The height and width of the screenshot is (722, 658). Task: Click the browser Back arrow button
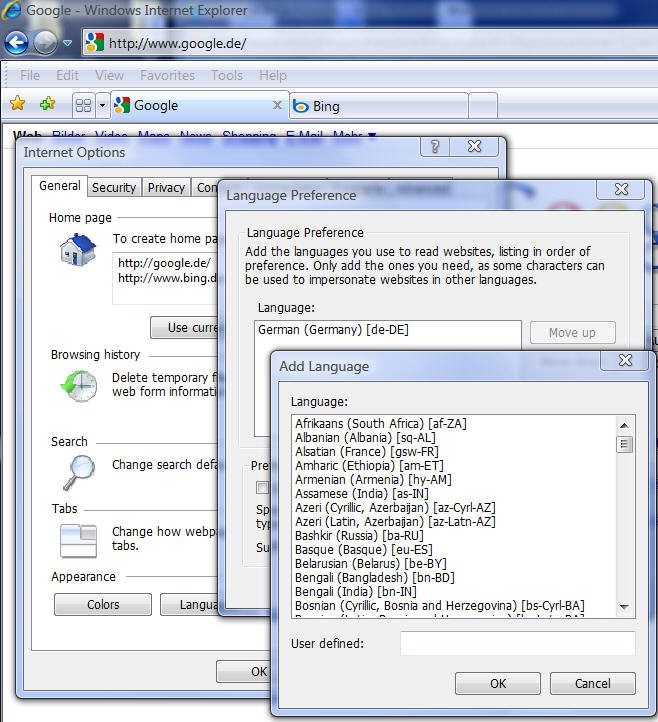pos(17,43)
